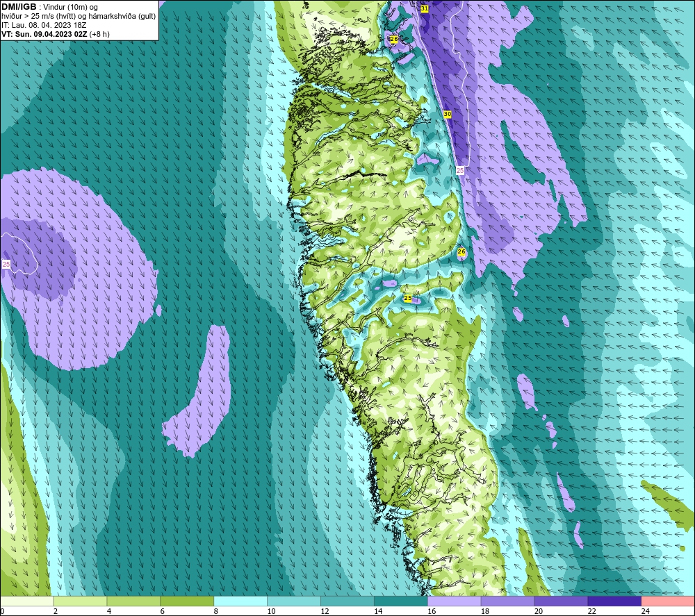Click the legend scale number 8
The image size is (695, 616).
[x=216, y=611]
